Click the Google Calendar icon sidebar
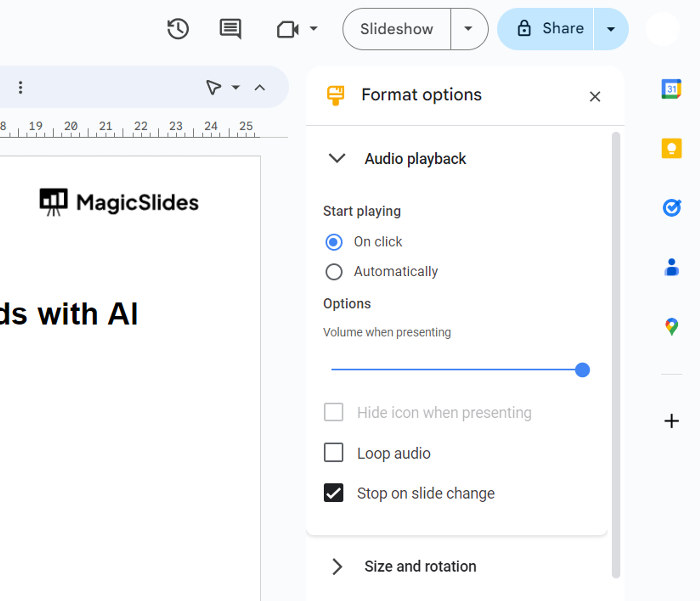Image resolution: width=700 pixels, height=601 pixels. point(671,89)
